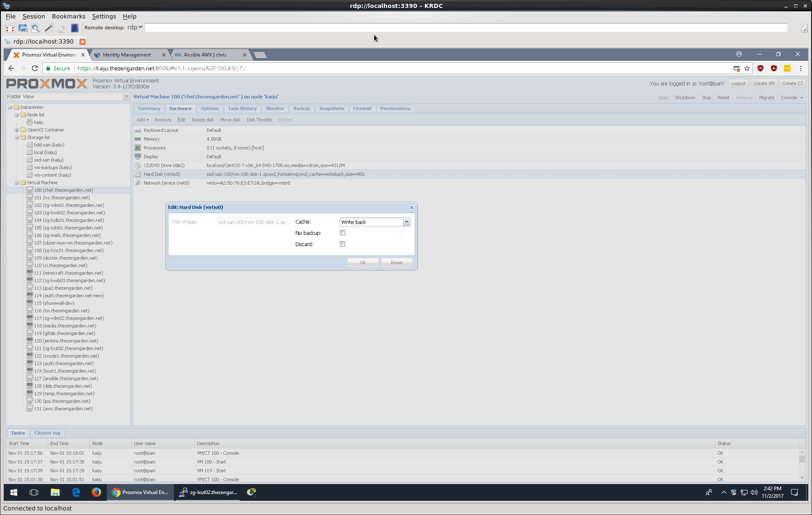The image size is (812, 515).
Task: Click the Memory row icon
Action: [138, 139]
